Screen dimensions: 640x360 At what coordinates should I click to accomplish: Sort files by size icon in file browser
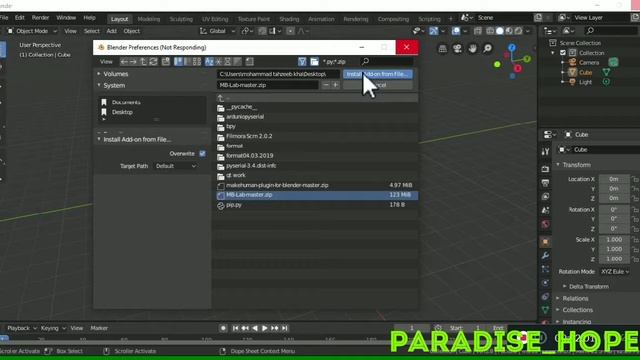[237, 62]
